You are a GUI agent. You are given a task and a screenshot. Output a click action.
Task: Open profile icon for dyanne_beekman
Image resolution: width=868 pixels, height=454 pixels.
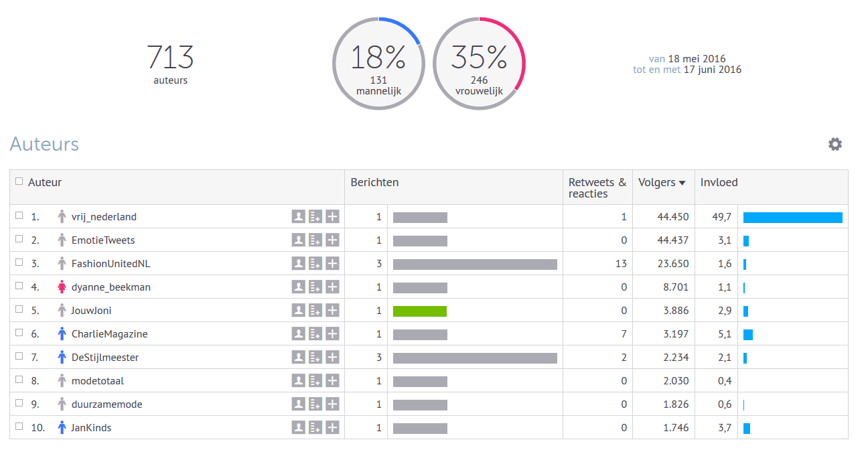coord(299,287)
